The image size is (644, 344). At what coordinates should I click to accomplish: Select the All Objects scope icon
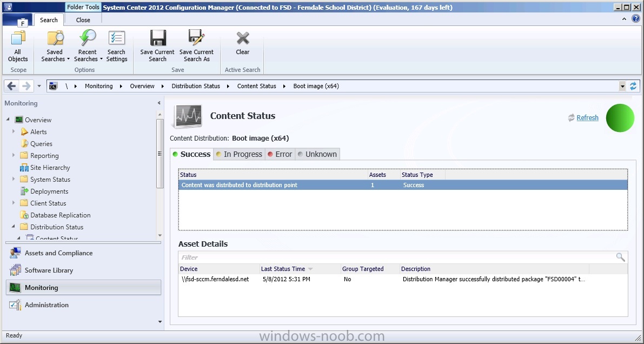tap(18, 38)
